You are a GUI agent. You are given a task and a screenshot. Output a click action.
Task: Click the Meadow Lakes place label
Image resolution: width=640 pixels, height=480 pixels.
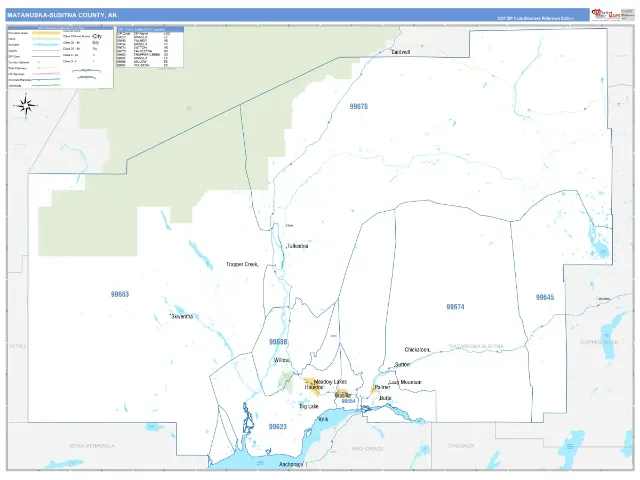(330, 382)
